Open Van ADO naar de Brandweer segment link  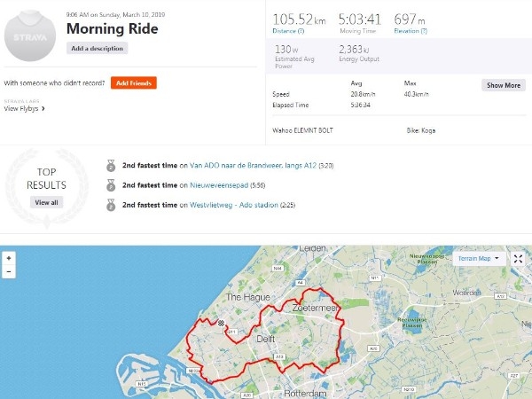tap(253, 166)
